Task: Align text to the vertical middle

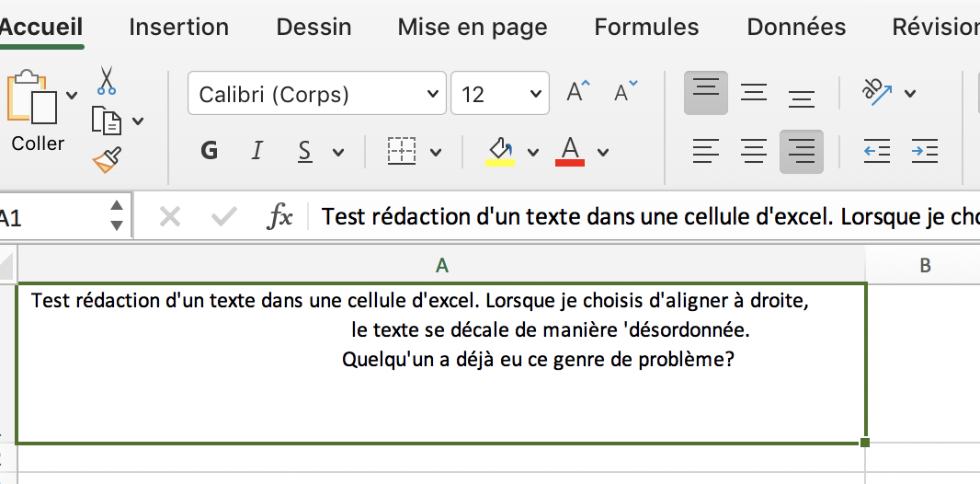Action: pyautogui.click(x=754, y=93)
